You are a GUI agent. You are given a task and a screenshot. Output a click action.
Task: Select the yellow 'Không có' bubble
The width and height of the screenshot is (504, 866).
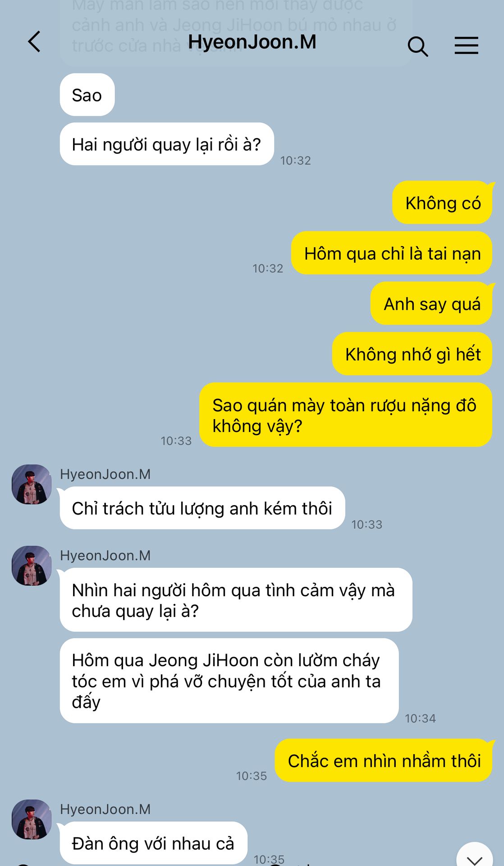443,203
